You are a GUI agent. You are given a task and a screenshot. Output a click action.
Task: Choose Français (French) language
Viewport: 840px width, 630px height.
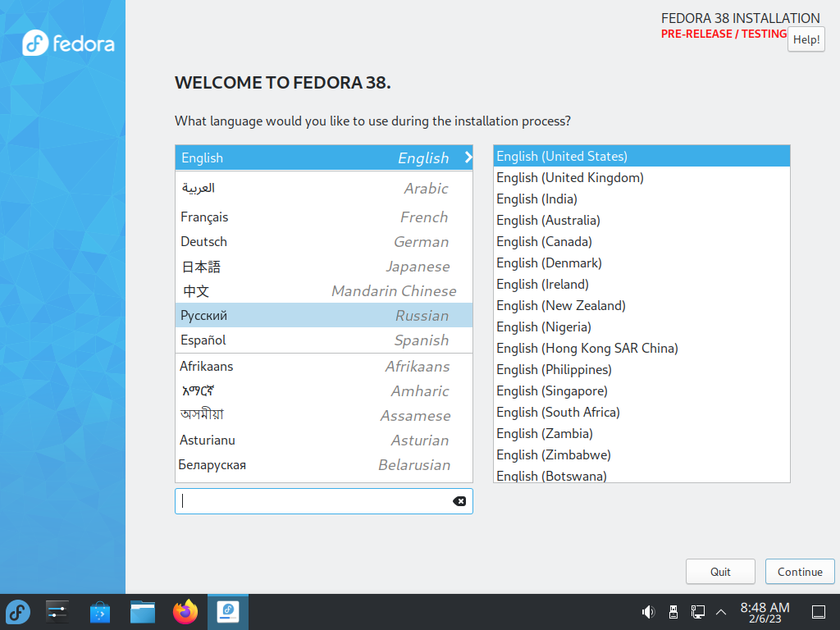(323, 217)
